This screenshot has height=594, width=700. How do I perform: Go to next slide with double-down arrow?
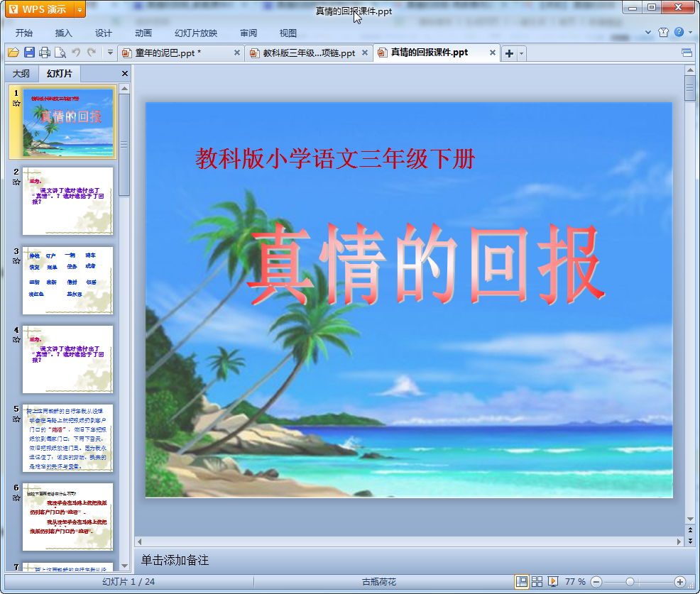tap(690, 541)
